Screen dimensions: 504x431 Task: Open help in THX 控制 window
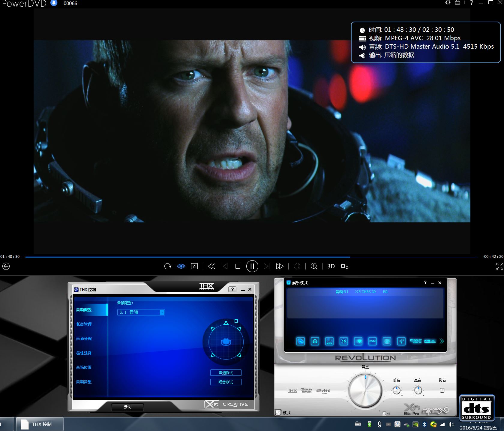click(232, 289)
